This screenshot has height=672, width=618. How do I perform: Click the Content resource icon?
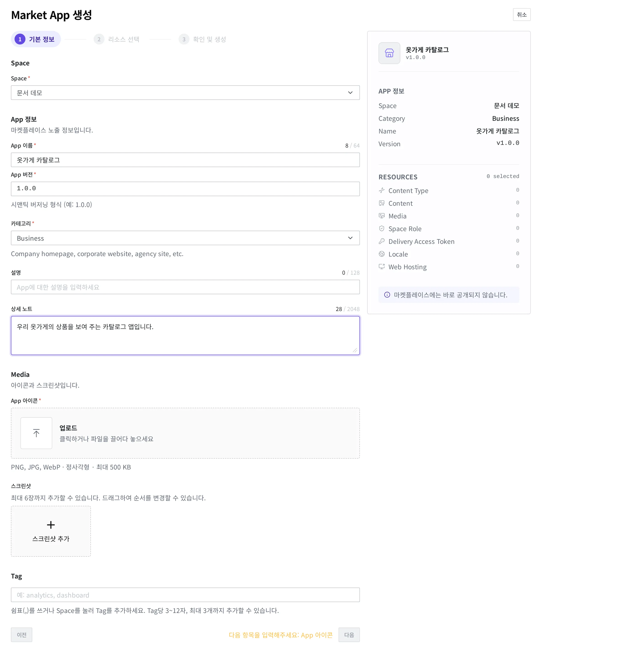[381, 203]
